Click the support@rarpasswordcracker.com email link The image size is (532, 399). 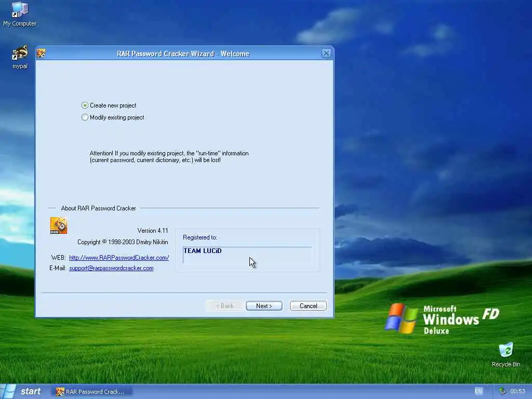[111, 268]
